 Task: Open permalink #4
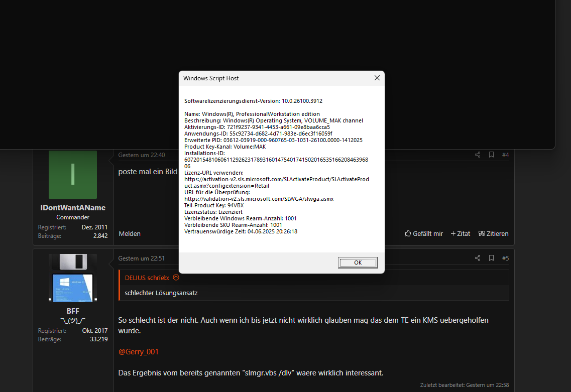pyautogui.click(x=505, y=155)
